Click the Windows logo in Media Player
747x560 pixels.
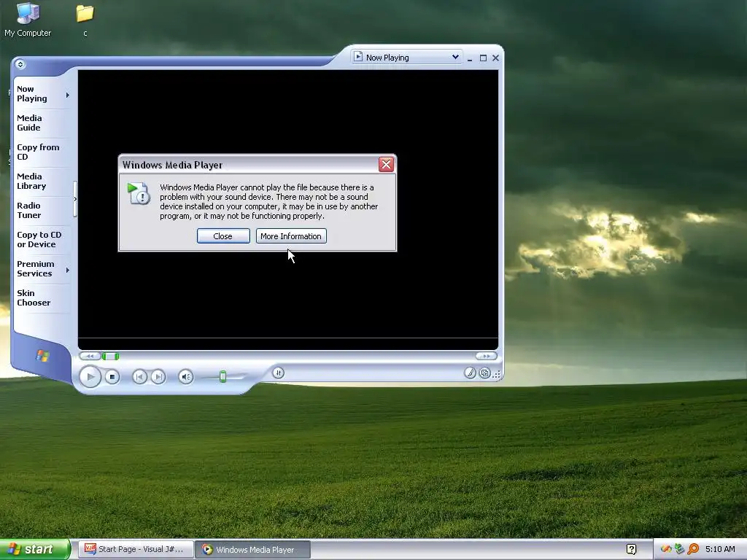pyautogui.click(x=42, y=356)
